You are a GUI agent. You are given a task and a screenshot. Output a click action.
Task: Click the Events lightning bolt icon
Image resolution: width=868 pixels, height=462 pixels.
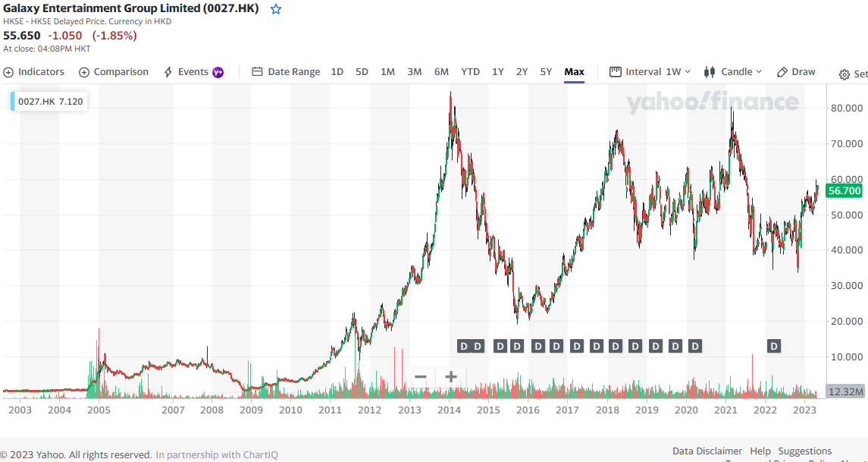(168, 72)
